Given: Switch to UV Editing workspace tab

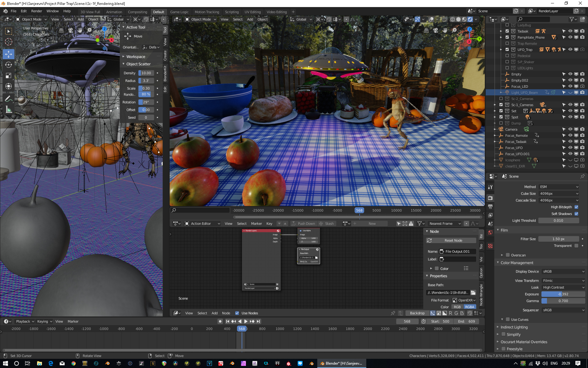Looking at the screenshot, I should (x=253, y=12).
